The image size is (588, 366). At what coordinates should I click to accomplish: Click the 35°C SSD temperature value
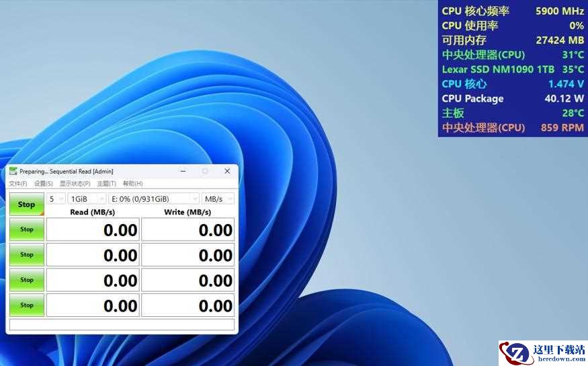pyautogui.click(x=573, y=69)
